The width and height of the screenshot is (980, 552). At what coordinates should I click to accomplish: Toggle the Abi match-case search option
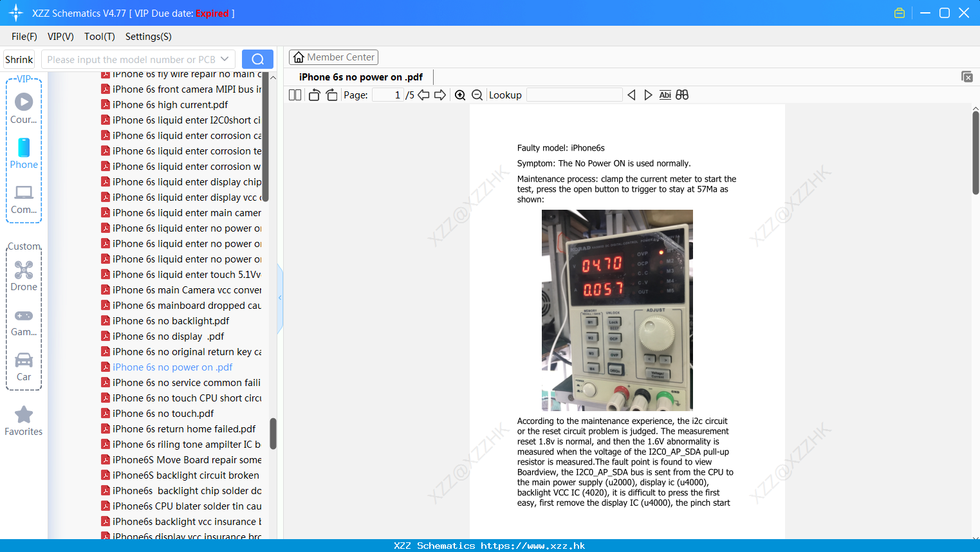click(665, 95)
